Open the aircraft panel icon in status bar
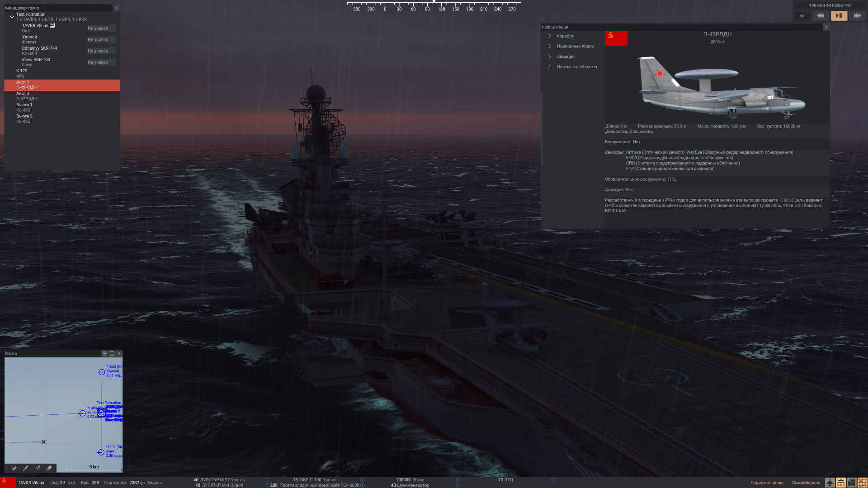The image size is (868, 488). [830, 483]
